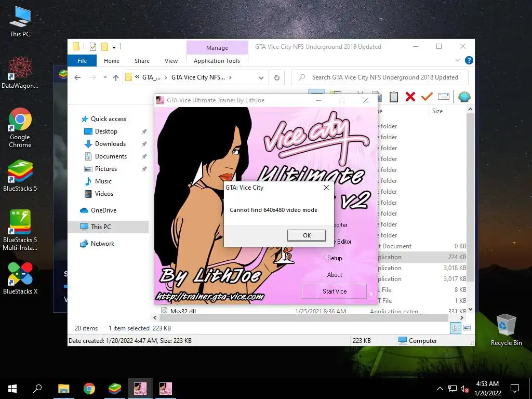
Task: Select the Application Tools tab
Action: coord(217,61)
